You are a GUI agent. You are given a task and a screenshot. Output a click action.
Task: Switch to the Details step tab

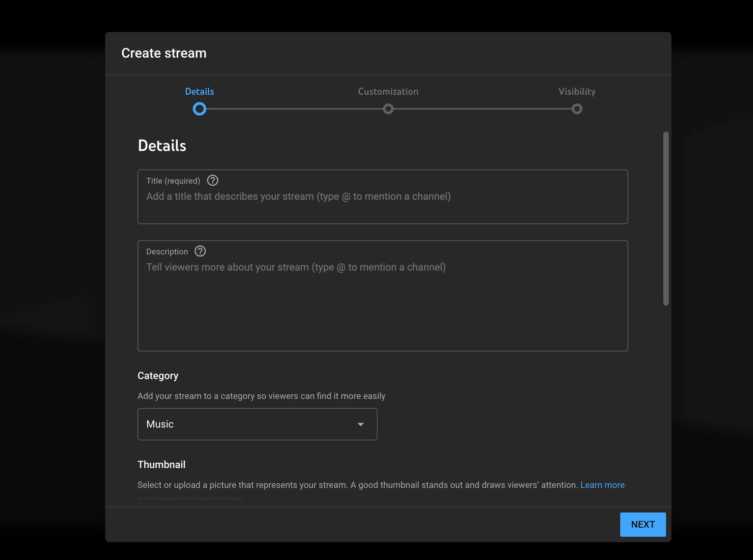pos(199,92)
